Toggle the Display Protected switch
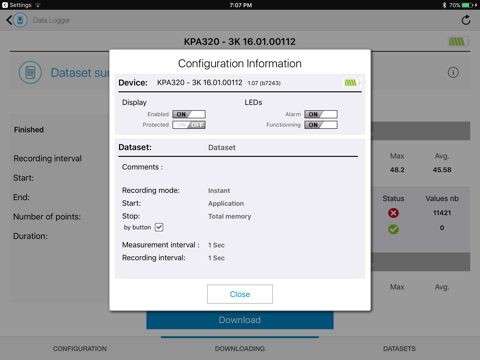The height and width of the screenshot is (360, 480). click(x=189, y=125)
